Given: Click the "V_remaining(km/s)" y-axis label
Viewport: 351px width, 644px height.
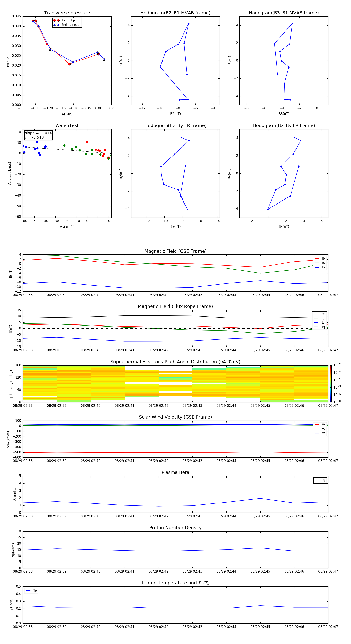Looking at the screenshot, I should 10,173.
